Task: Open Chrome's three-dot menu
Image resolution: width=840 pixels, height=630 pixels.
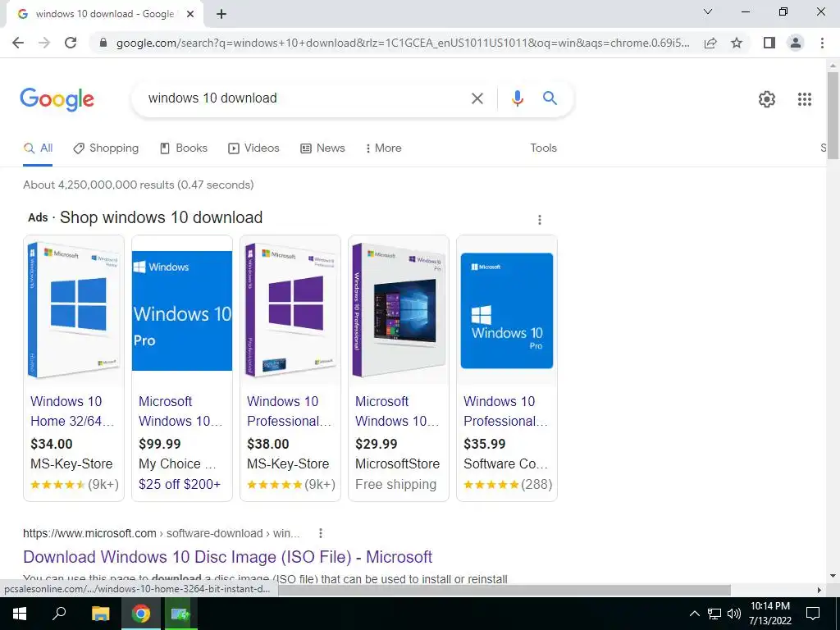Action: click(x=822, y=43)
